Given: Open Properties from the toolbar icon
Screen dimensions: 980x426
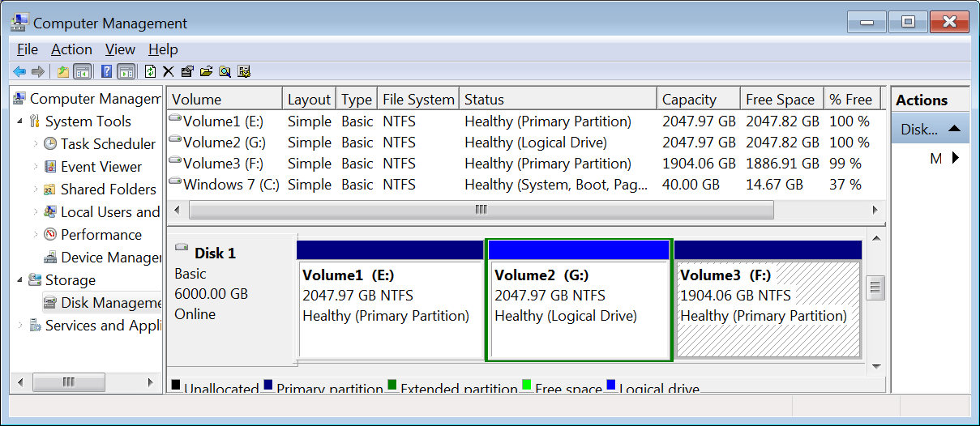Looking at the screenshot, I should coord(187,71).
